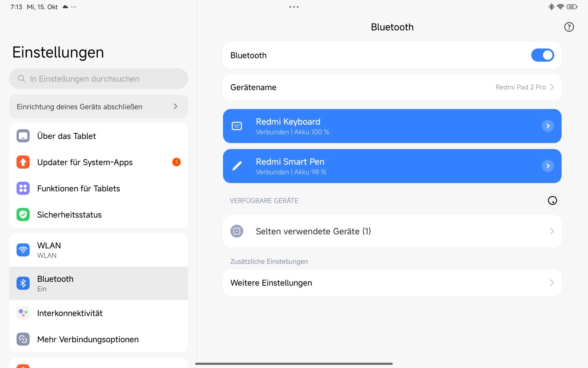The image size is (588, 368).
Task: Tap Einrichtung deines Geräts abschließen
Action: [98, 107]
